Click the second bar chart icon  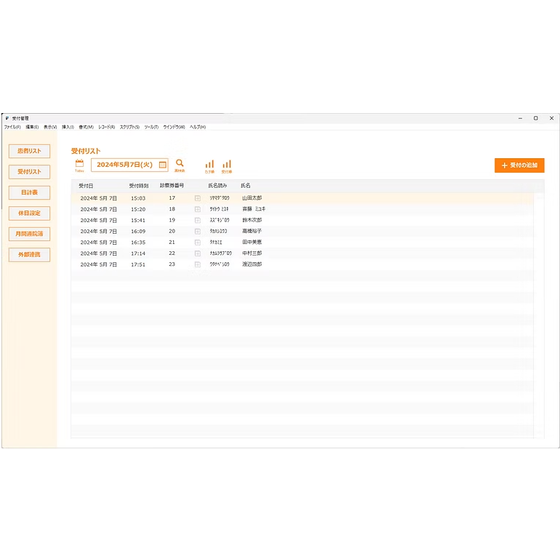[227, 166]
